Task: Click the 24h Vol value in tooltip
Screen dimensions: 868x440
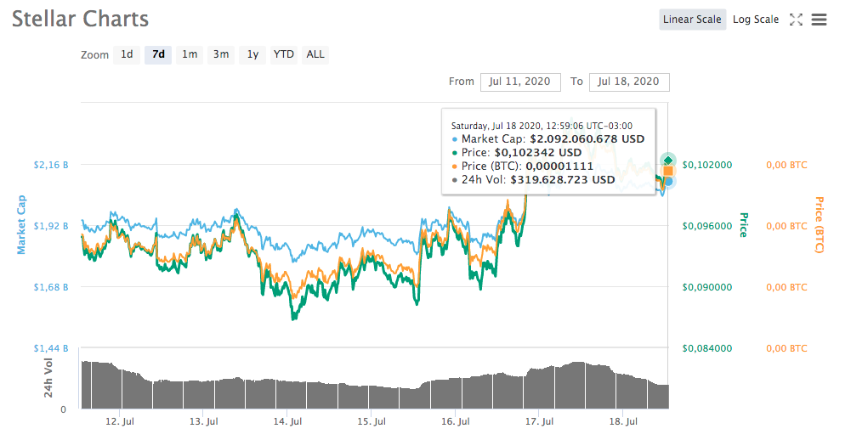Action: click(x=563, y=179)
